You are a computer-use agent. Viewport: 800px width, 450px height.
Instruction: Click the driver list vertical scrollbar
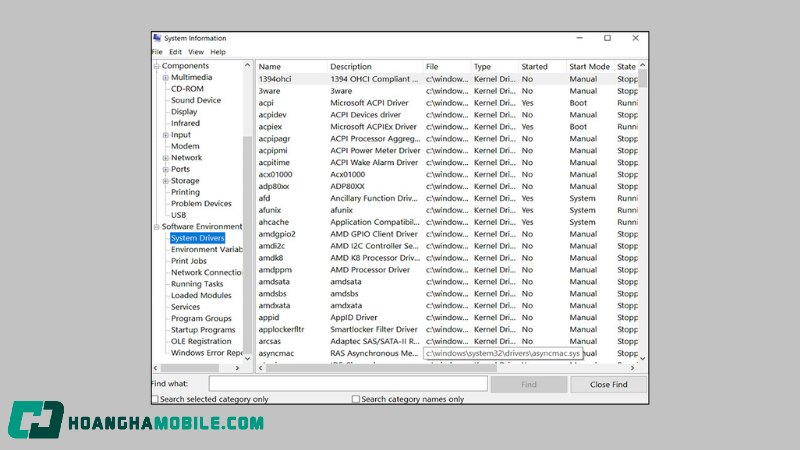[x=642, y=79]
